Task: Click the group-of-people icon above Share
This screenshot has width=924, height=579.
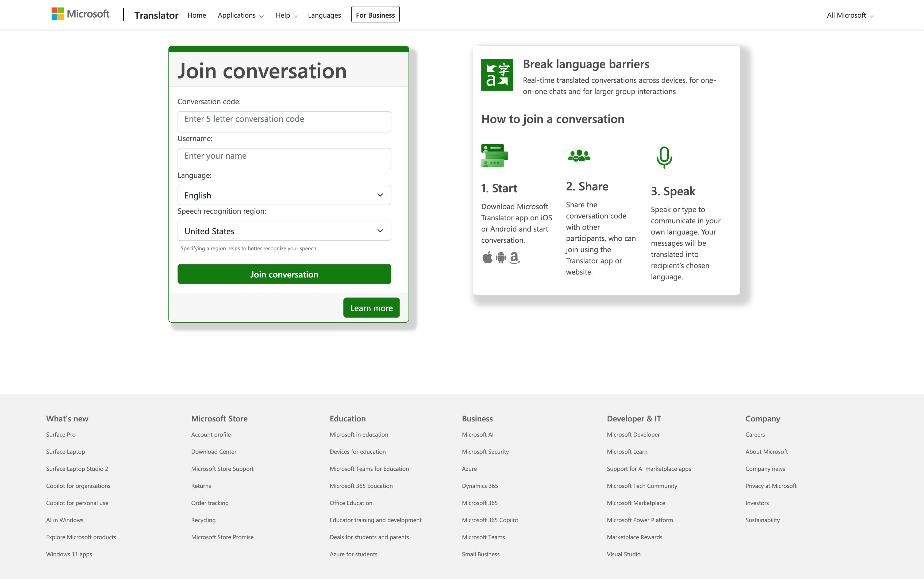Action: [579, 155]
